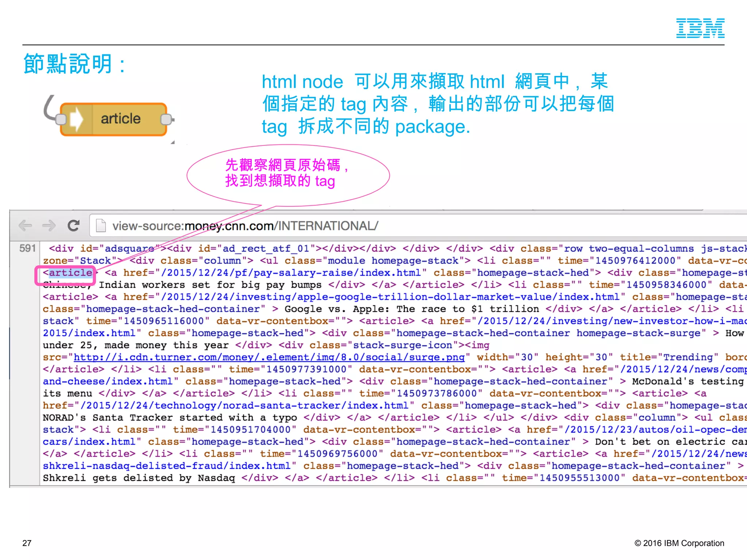Image resolution: width=747 pixels, height=560 pixels.
Task: Click the time="1450965116000" attribute
Action: pyautogui.click(x=148, y=321)
